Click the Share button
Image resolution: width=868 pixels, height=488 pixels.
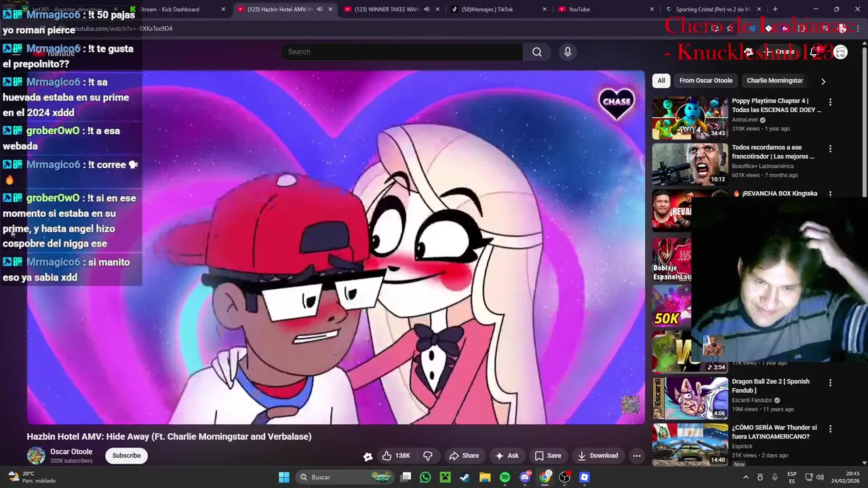[464, 455]
